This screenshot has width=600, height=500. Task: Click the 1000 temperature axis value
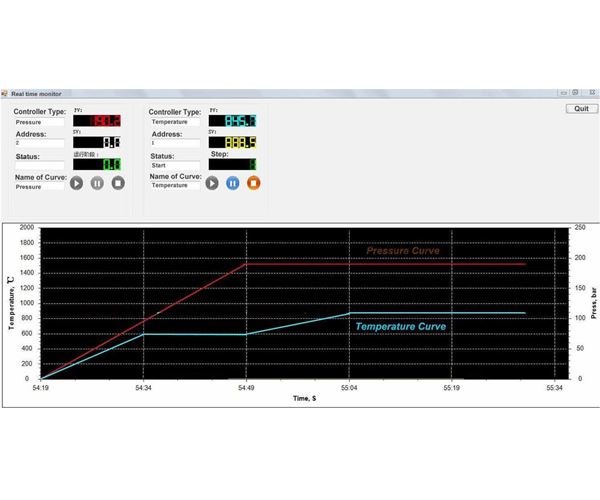coord(27,303)
